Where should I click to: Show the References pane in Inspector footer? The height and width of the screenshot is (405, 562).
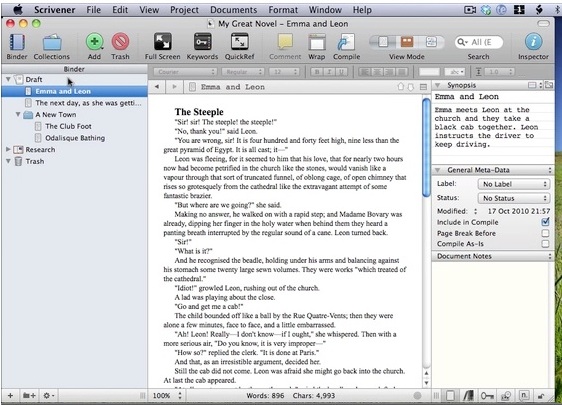pyautogui.click(x=468, y=396)
